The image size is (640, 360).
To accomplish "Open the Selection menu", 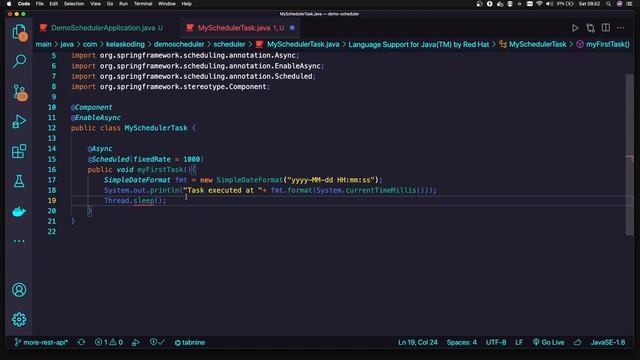I will [x=74, y=4].
